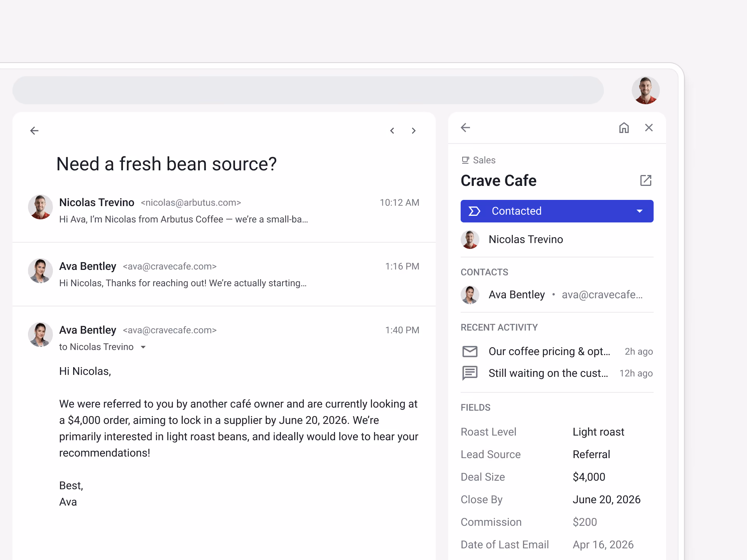
Task: Click the envelope icon in recent activity
Action: click(470, 352)
